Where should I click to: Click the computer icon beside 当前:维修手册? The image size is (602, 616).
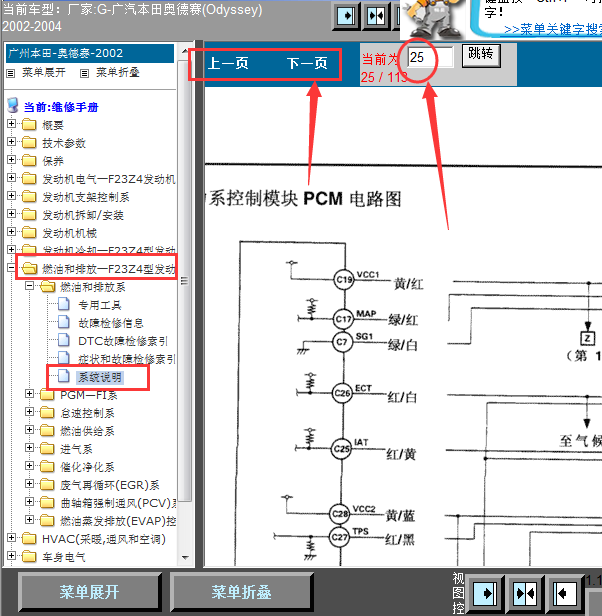(x=13, y=105)
